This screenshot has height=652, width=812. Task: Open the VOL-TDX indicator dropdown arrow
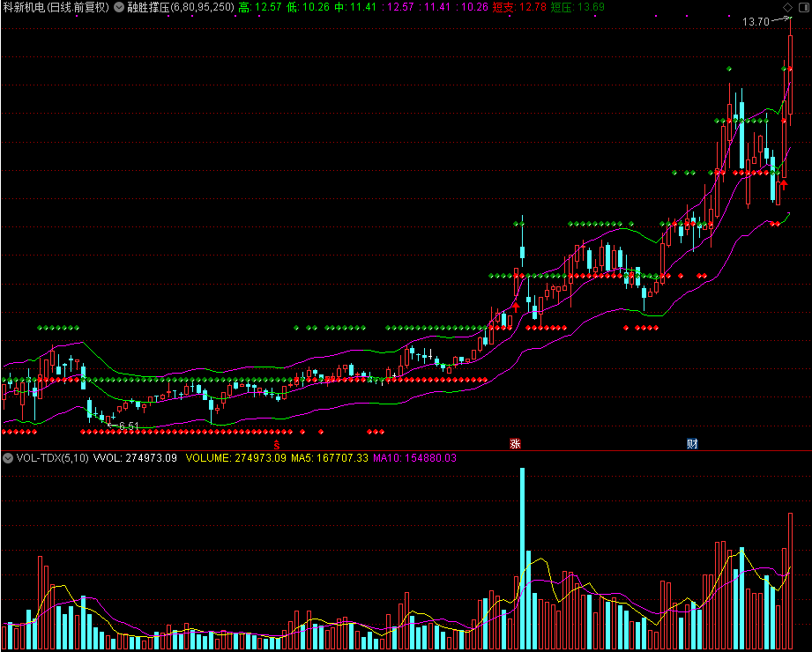pos(8,458)
